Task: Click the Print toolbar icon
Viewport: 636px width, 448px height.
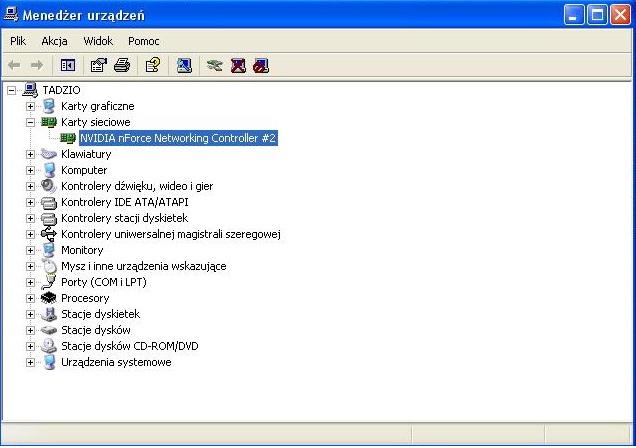Action: coord(122,65)
